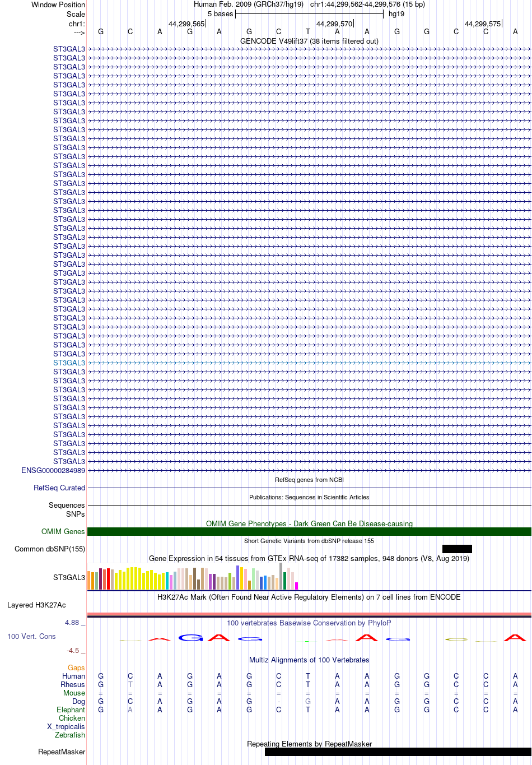Click the 44,299,570 ruler position
The width and height of the screenshot is (532, 765).
334,24
